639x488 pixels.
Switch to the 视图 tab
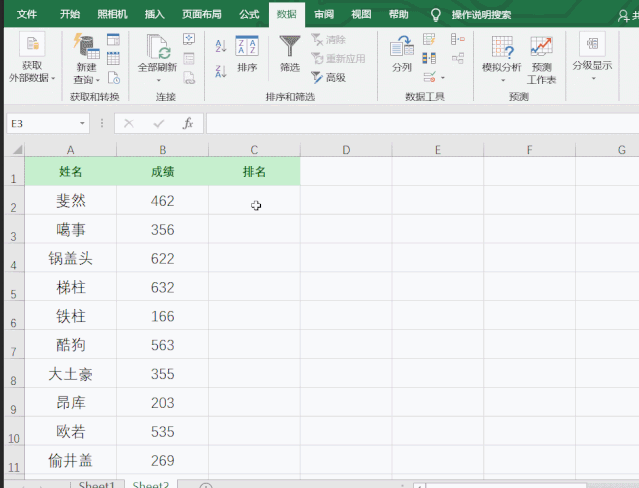pyautogui.click(x=361, y=15)
